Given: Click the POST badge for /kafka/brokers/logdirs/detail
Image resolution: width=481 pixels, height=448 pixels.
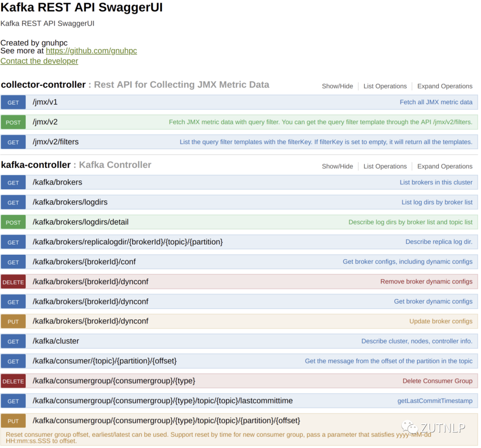Looking at the screenshot, I should (13, 222).
